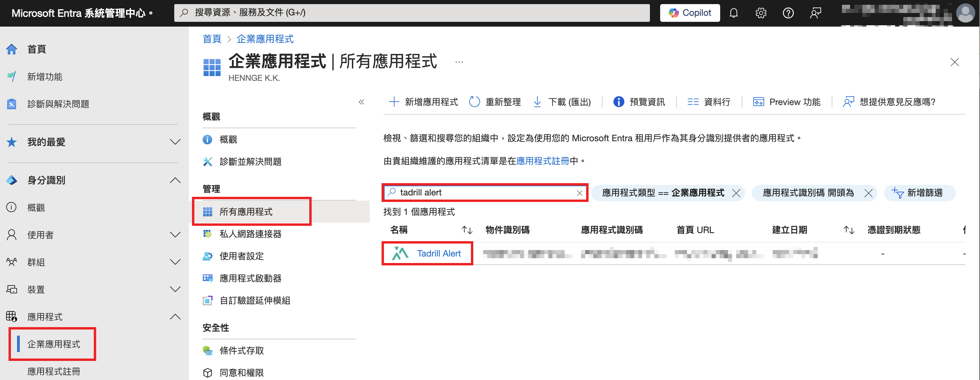Image resolution: width=980 pixels, height=380 pixels.
Task: Select 應用程式註冊 in sidebar
Action: coord(54,371)
